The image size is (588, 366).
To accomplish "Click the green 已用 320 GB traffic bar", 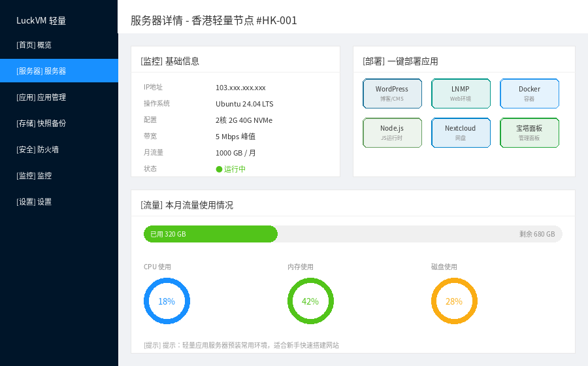I will 211,234.
